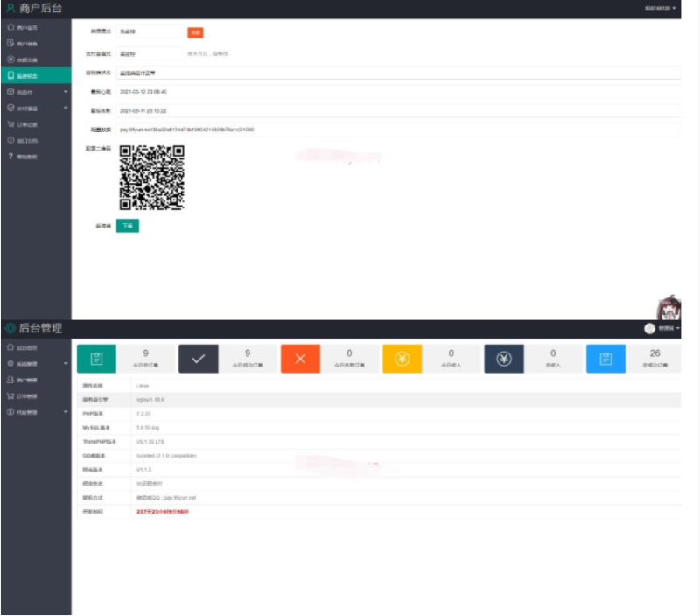This screenshot has height=616, width=700.
Task: Click the field showing 2021-03-11 date
Action: 398,111
